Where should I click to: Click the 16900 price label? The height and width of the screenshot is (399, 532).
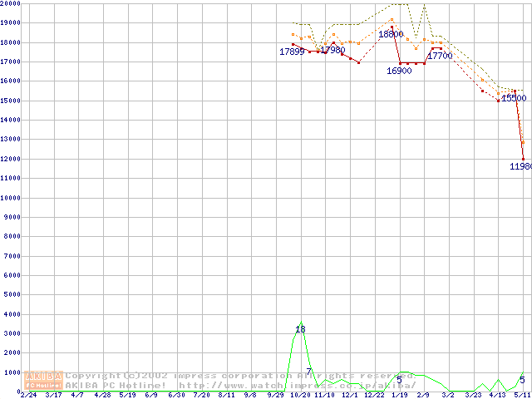(399, 71)
